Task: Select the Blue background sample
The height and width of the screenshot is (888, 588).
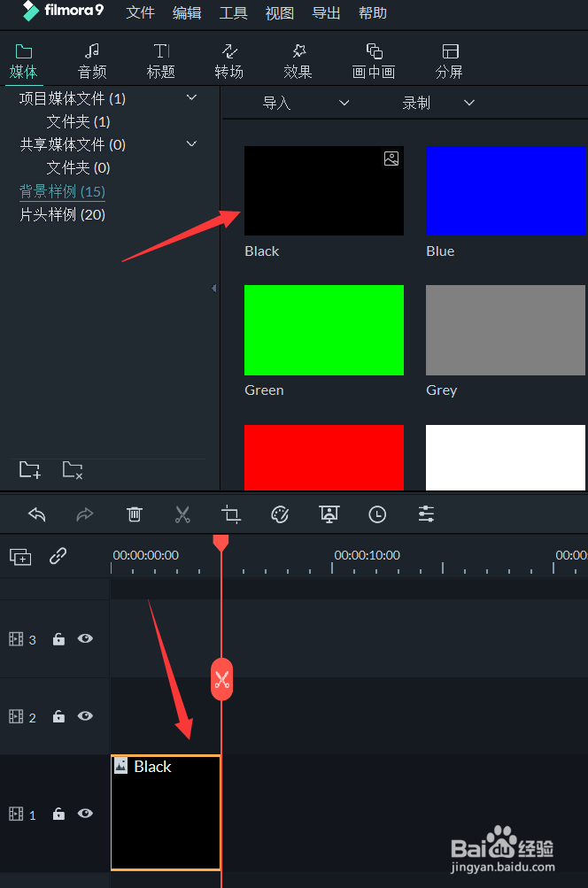Action: [x=506, y=191]
